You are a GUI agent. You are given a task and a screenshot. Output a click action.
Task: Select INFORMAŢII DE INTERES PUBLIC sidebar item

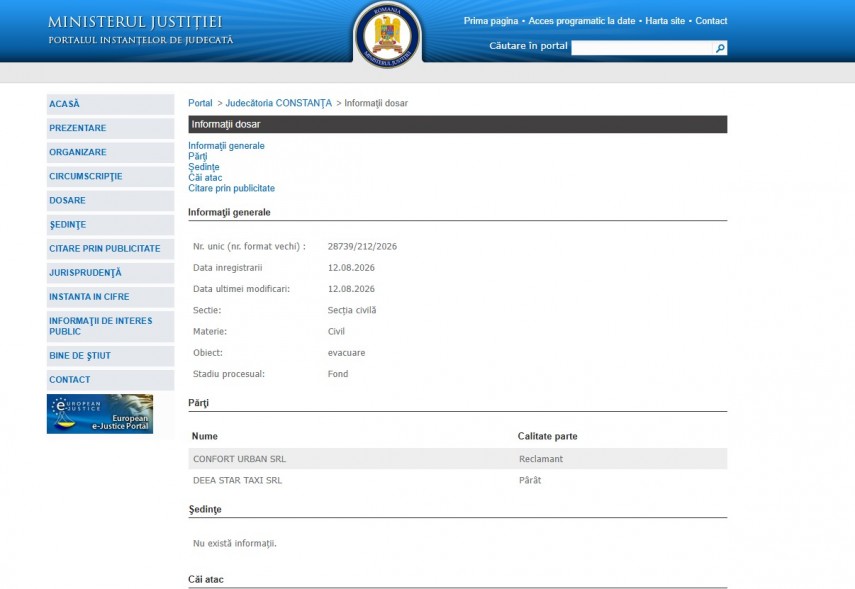[x=110, y=326]
